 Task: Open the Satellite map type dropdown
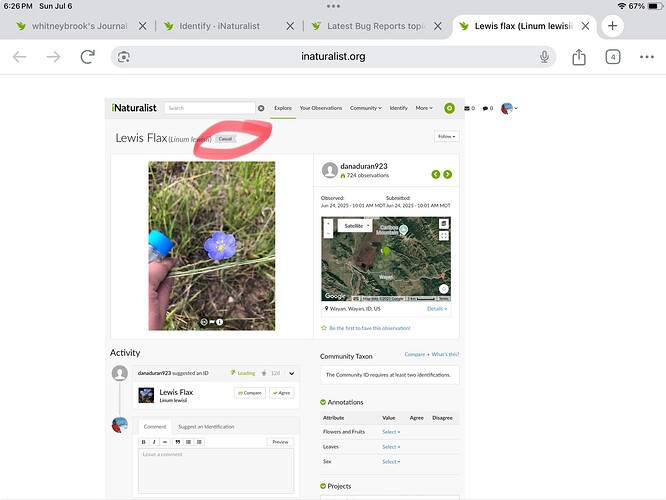[355, 226]
